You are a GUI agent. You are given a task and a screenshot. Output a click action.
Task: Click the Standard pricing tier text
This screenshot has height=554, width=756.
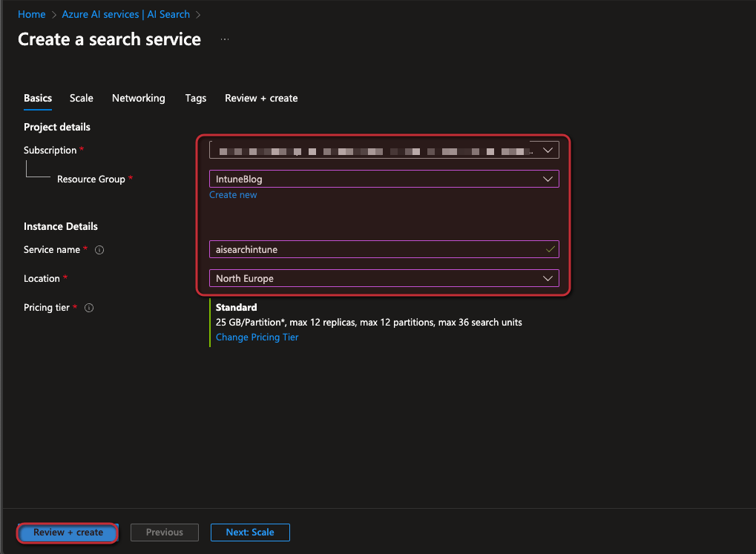click(237, 307)
